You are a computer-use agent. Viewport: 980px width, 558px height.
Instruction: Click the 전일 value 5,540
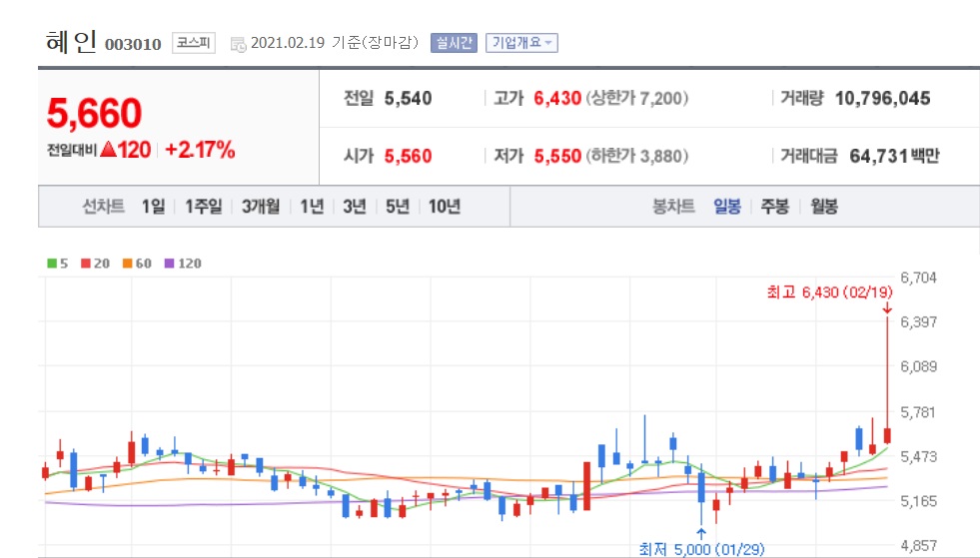[409, 99]
